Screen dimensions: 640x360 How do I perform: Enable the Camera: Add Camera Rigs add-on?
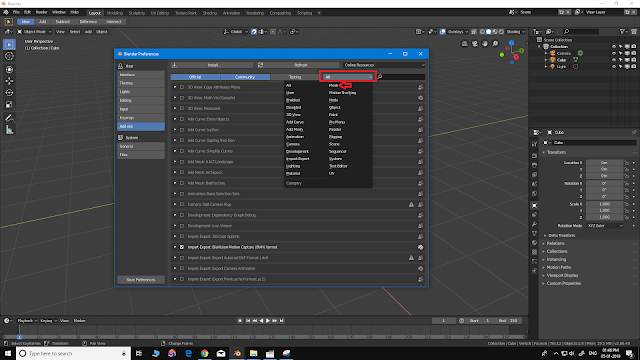182,204
